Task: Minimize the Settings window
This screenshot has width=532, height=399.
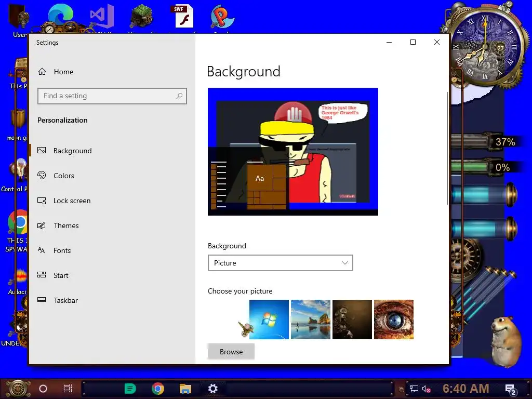Action: tap(389, 42)
